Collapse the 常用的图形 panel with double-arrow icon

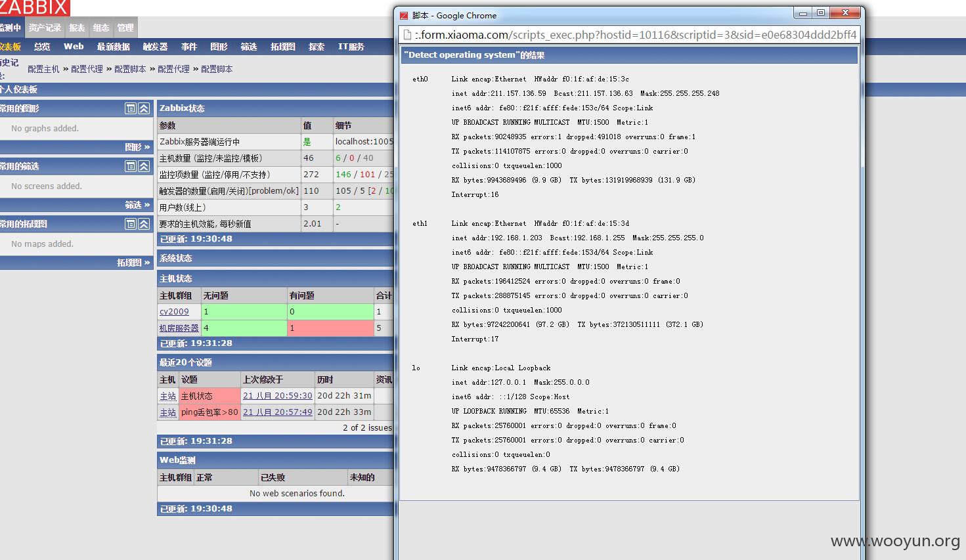pos(144,108)
